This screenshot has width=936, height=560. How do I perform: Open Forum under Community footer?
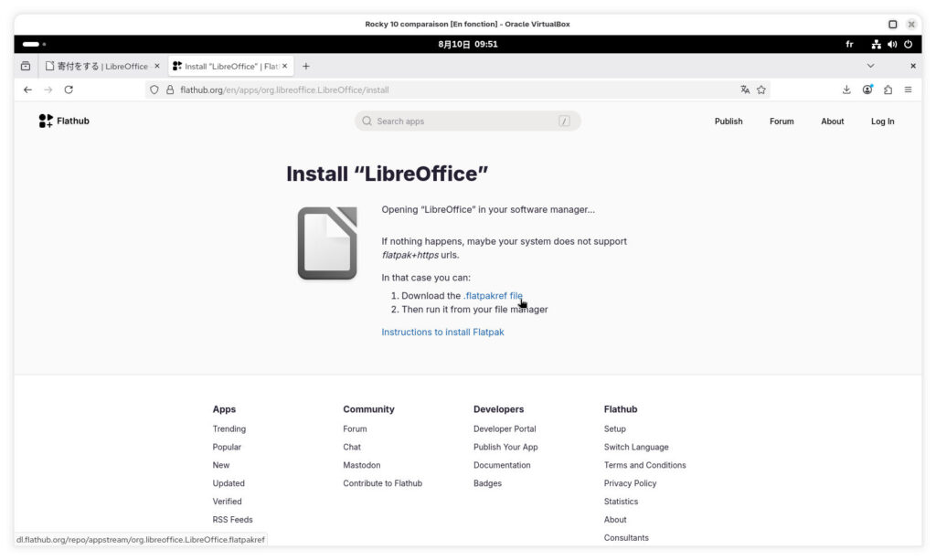pyautogui.click(x=355, y=428)
